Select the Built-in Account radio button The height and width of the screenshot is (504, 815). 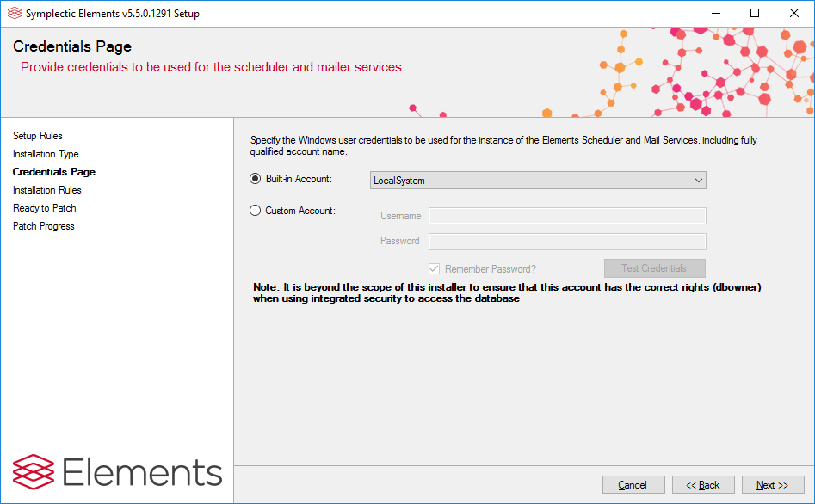255,180
